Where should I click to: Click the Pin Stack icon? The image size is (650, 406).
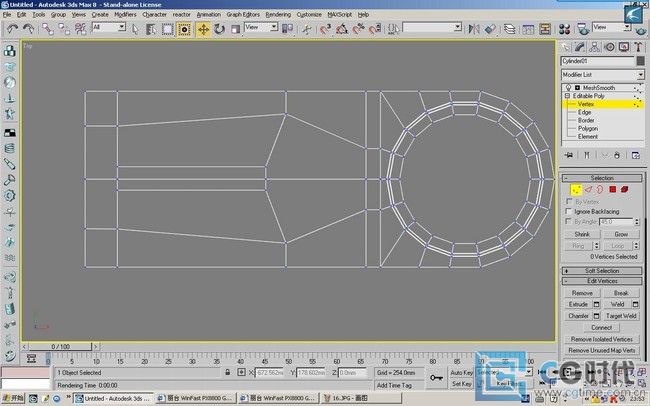569,155
